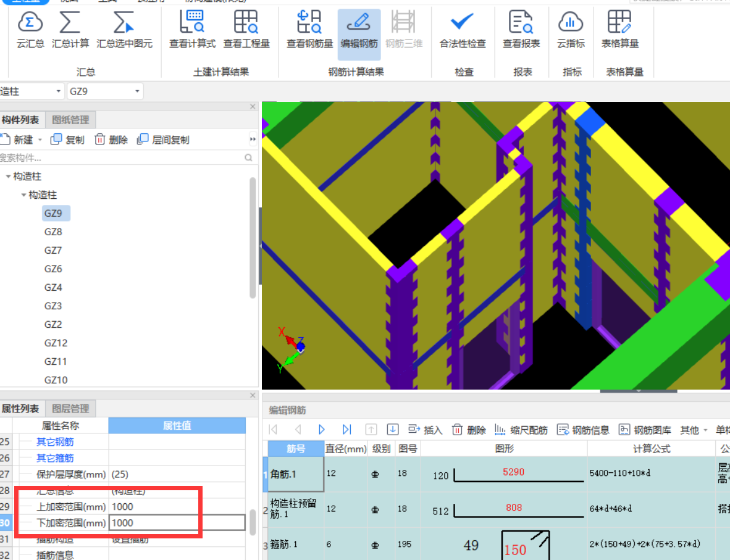
Task: Switch to the 图纸管理 tab
Action: (70, 120)
